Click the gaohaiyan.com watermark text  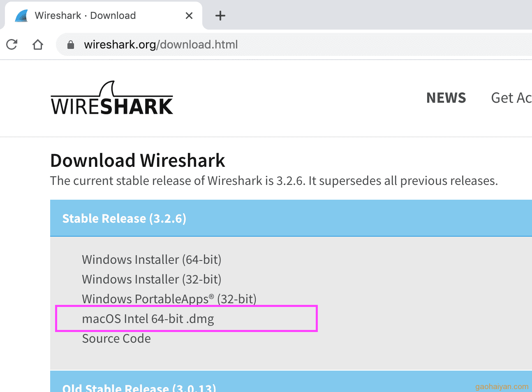(x=502, y=387)
